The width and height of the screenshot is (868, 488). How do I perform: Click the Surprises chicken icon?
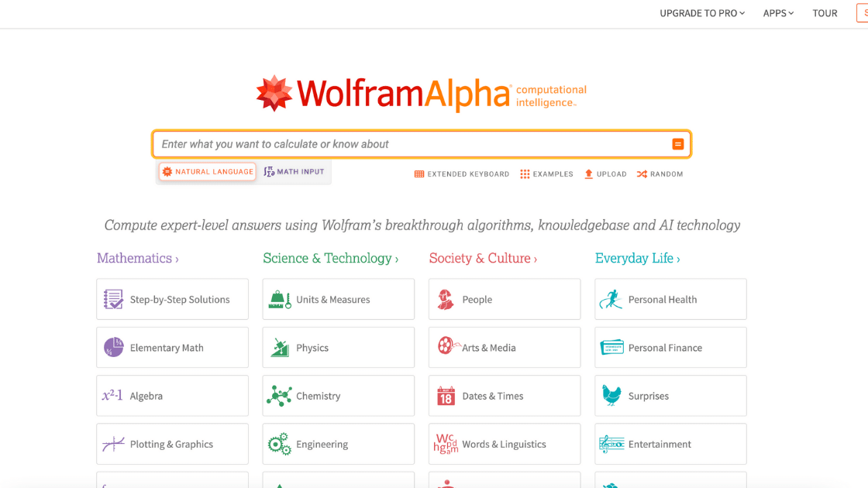611,395
